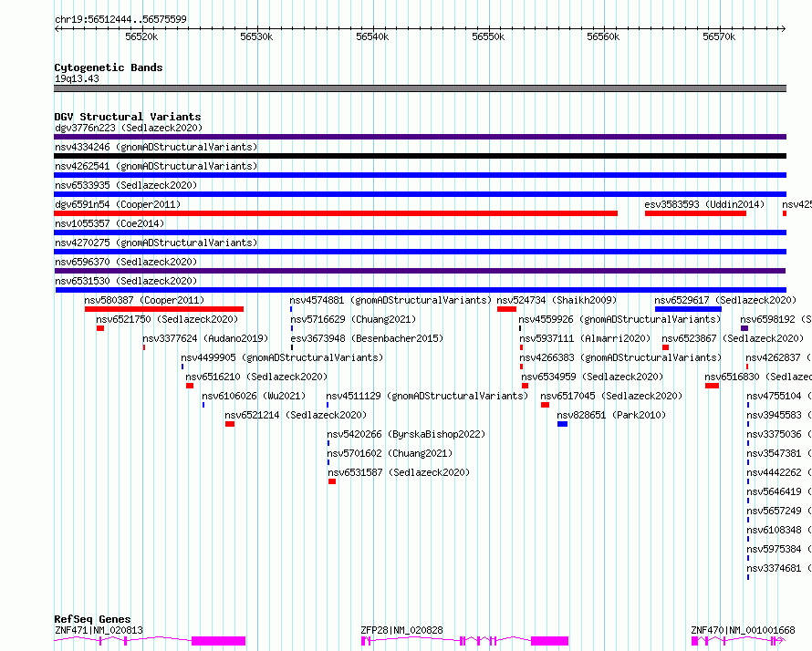812x651 pixels.
Task: Click the chr19:56512444..56575599 coordinate label
Action: point(120,19)
